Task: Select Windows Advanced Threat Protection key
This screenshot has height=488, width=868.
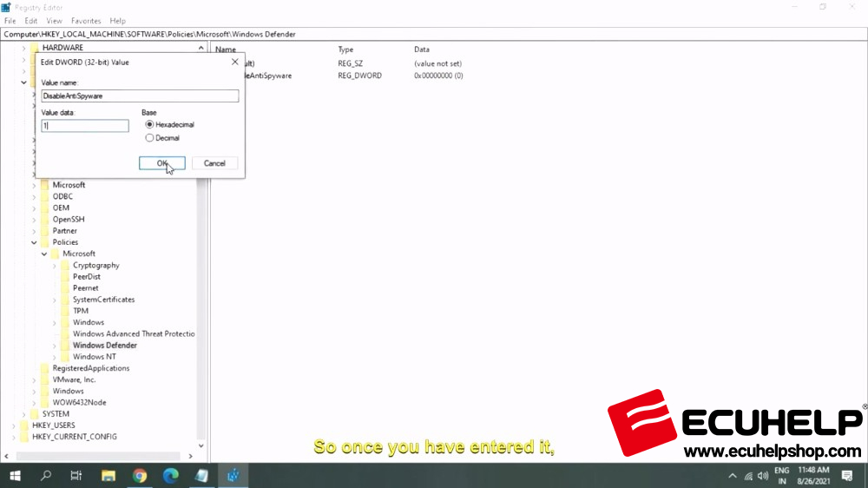Action: [134, 334]
